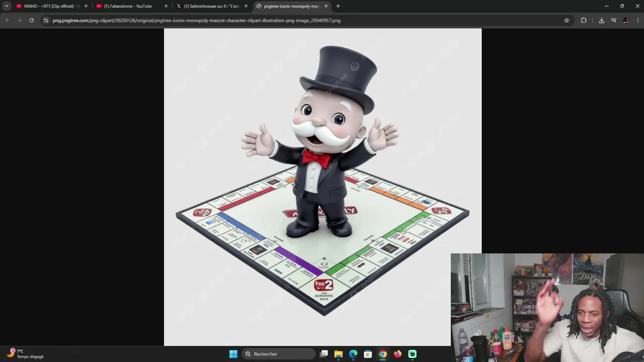Open Task View on the taskbar

click(x=324, y=354)
